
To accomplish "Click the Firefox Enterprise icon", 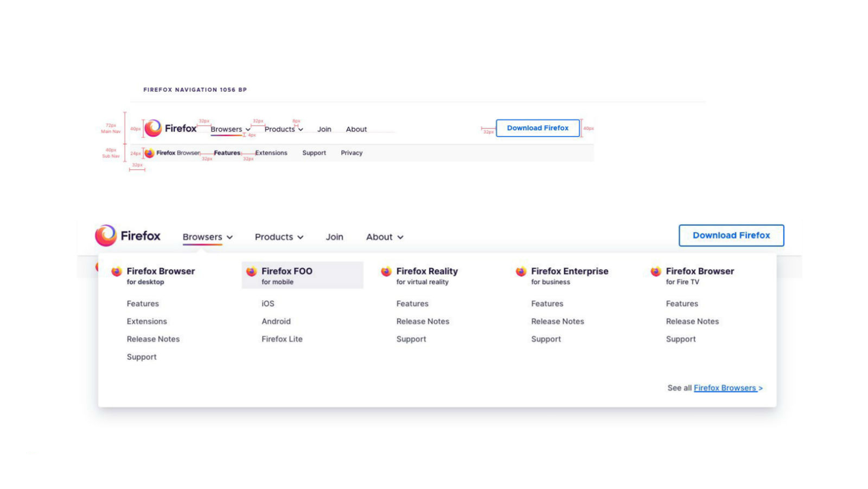I will pos(521,271).
